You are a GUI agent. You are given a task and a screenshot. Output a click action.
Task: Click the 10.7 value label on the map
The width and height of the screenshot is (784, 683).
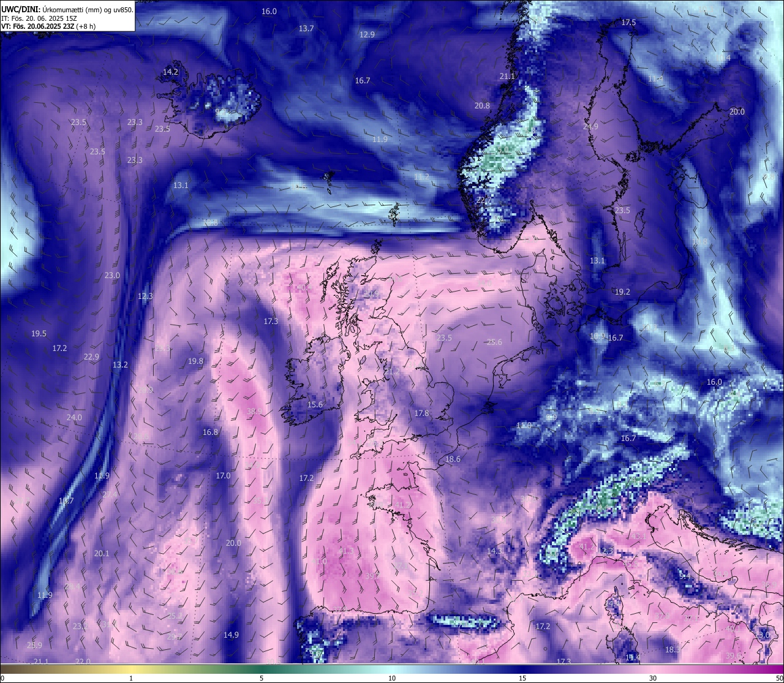point(66,501)
